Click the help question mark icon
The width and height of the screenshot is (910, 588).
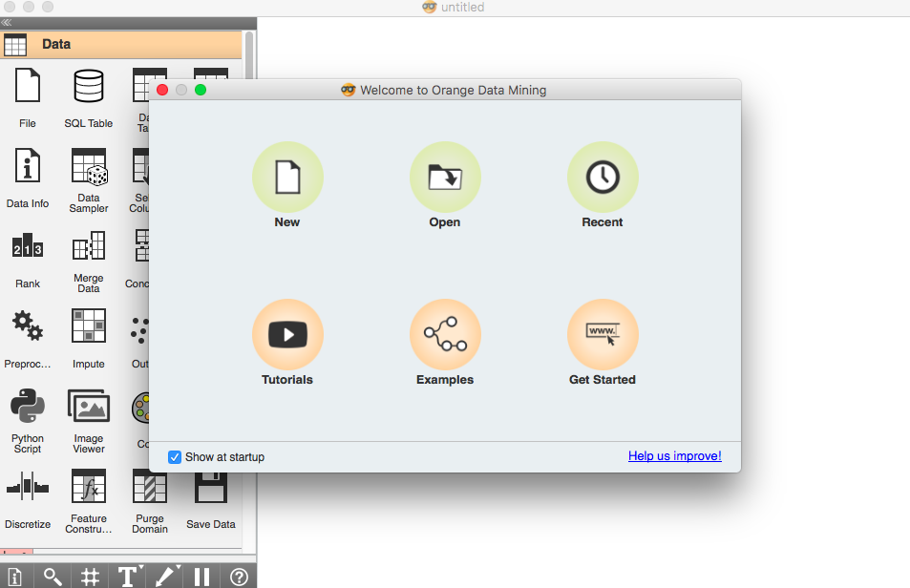pos(239,577)
